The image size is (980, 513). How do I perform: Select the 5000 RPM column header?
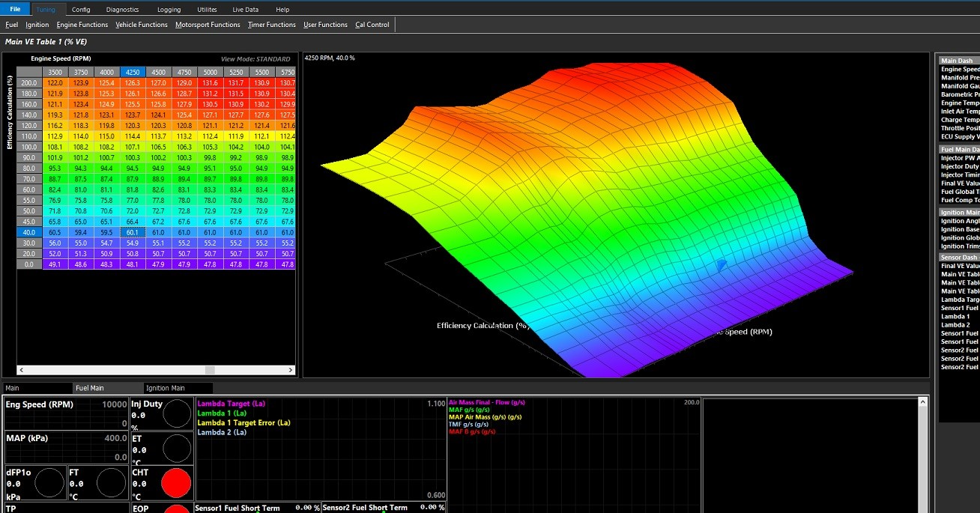tap(211, 72)
